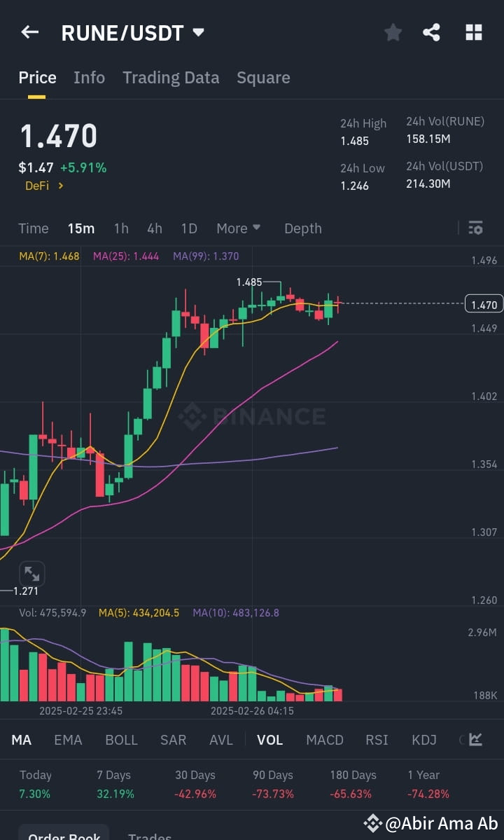Open the Depth view
504x840 pixels.
tap(302, 228)
